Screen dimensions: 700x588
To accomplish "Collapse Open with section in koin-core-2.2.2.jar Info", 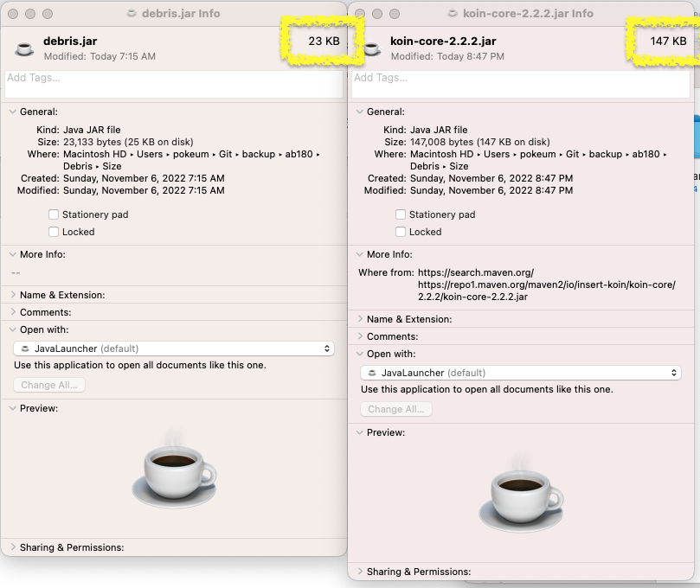I will point(359,354).
